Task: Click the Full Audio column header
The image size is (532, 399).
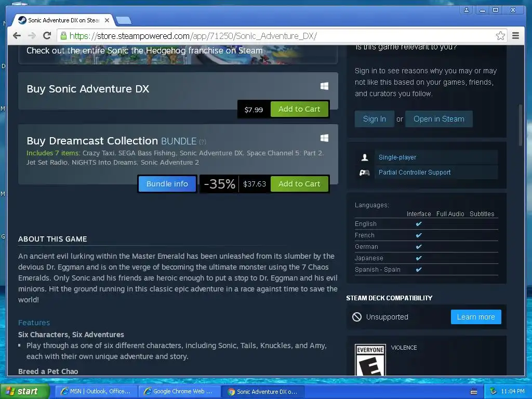Action: tap(450, 214)
